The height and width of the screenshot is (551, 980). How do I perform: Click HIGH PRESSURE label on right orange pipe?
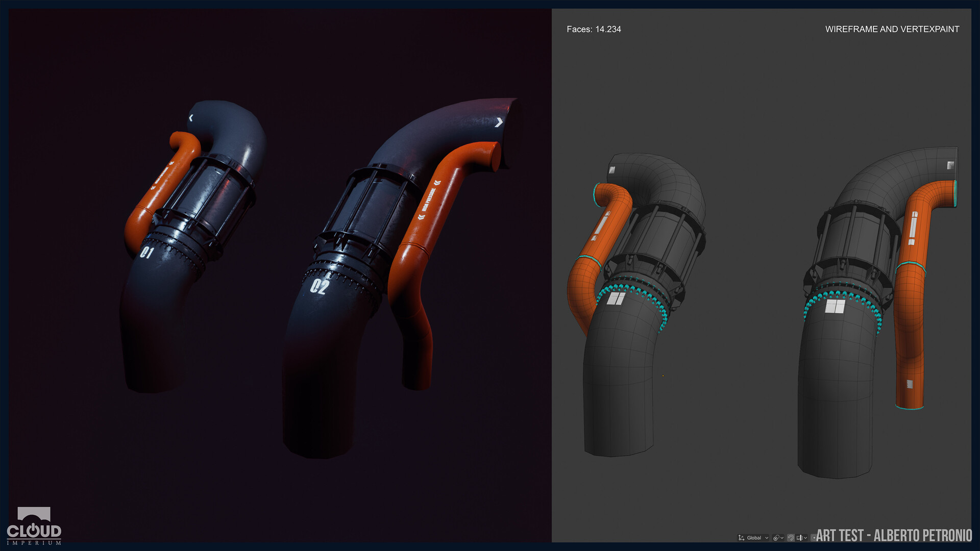click(429, 199)
